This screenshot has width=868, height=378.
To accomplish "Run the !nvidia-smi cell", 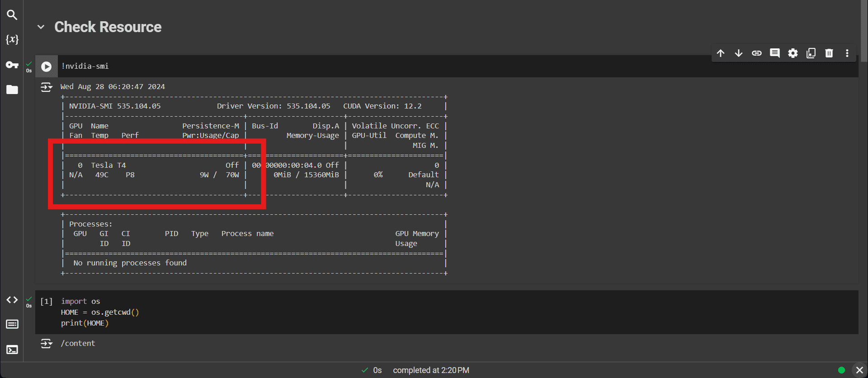I will click(x=46, y=66).
